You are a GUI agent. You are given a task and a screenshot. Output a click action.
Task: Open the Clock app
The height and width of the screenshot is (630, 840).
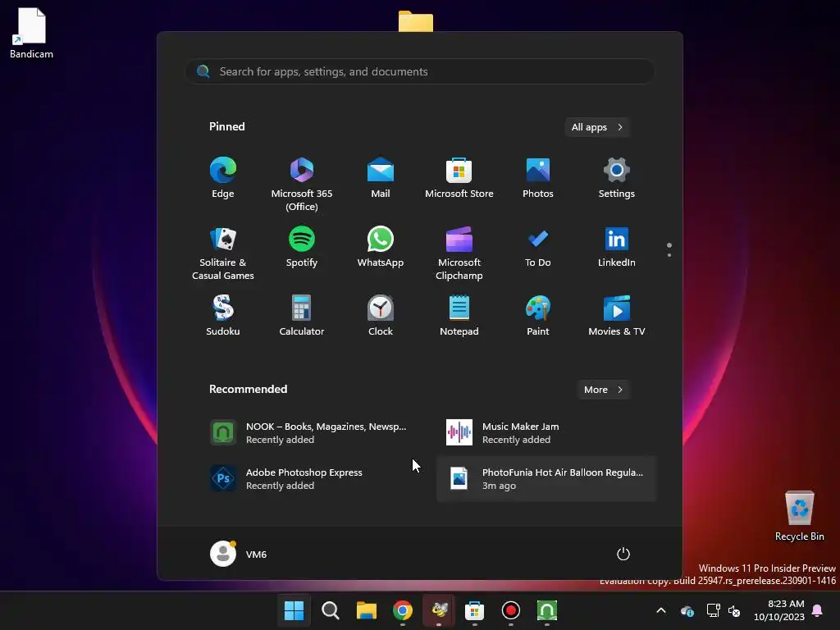click(381, 316)
